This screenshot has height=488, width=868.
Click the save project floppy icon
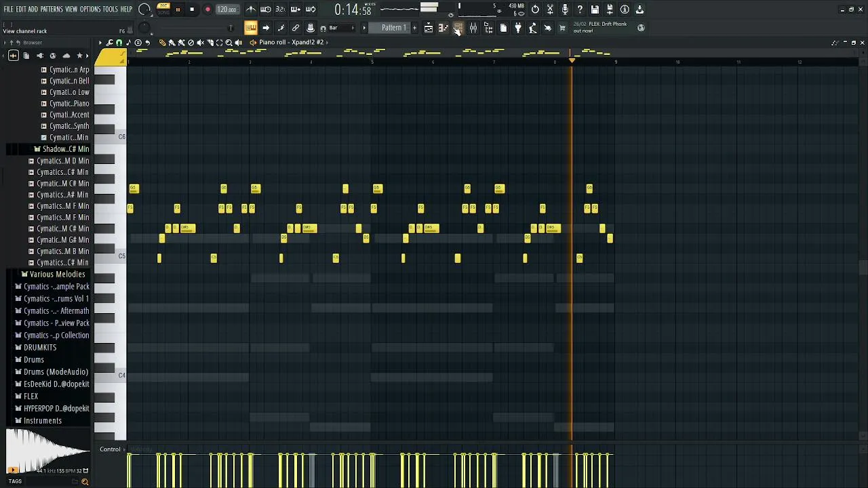pos(595,9)
